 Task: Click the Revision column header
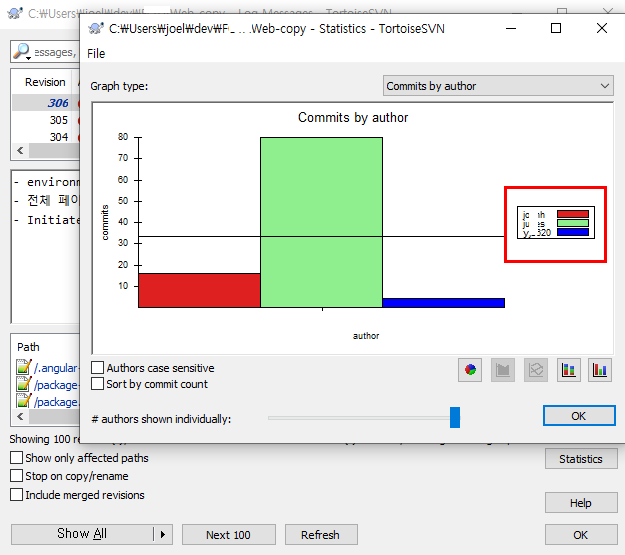click(x=45, y=82)
